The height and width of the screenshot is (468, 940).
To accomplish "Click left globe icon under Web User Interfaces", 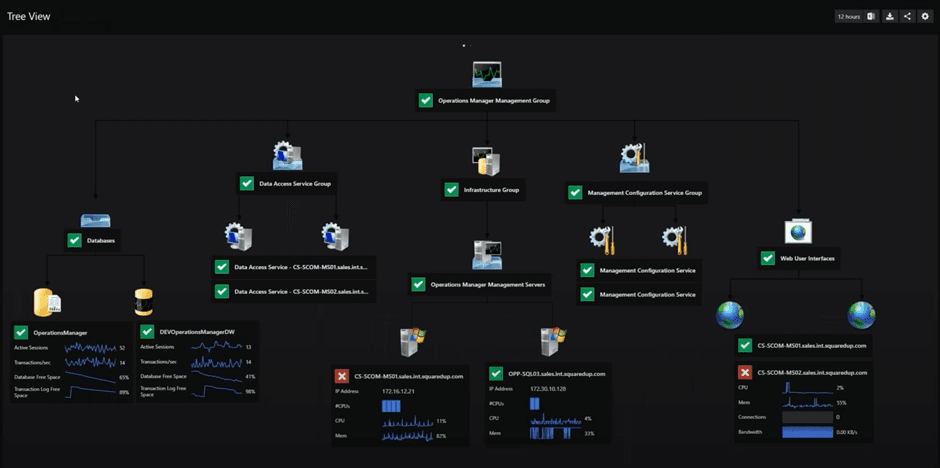I will (730, 315).
